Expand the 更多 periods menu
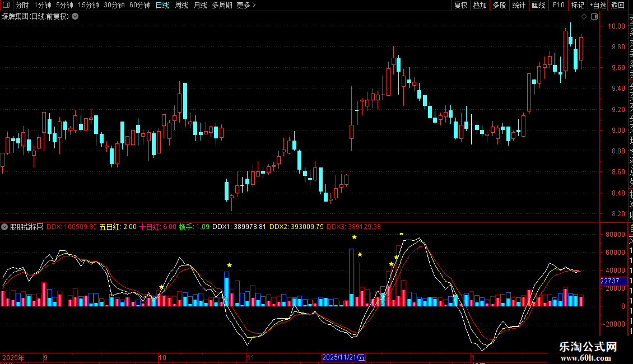The image size is (633, 364). tap(246, 5)
